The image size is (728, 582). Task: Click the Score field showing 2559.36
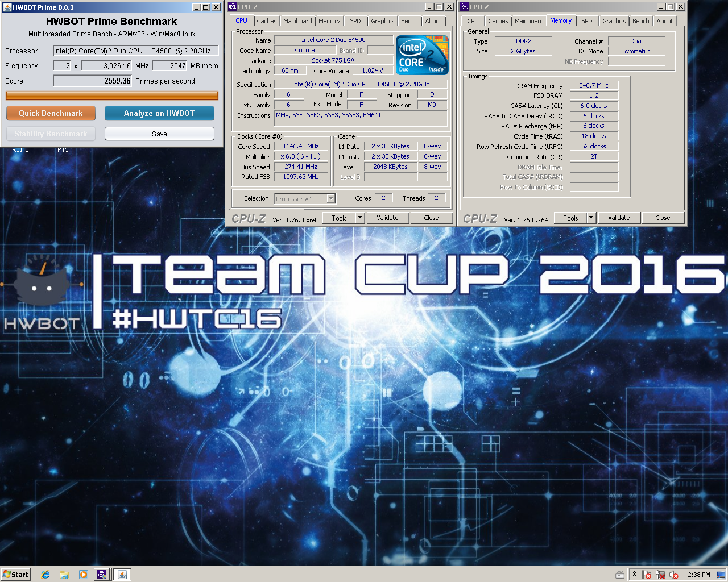[93, 81]
